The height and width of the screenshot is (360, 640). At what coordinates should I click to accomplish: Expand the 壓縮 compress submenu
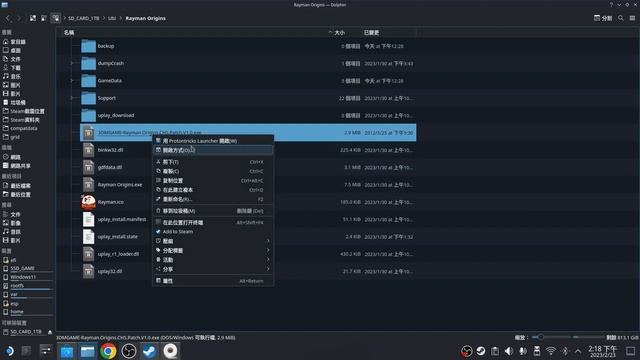[213, 241]
